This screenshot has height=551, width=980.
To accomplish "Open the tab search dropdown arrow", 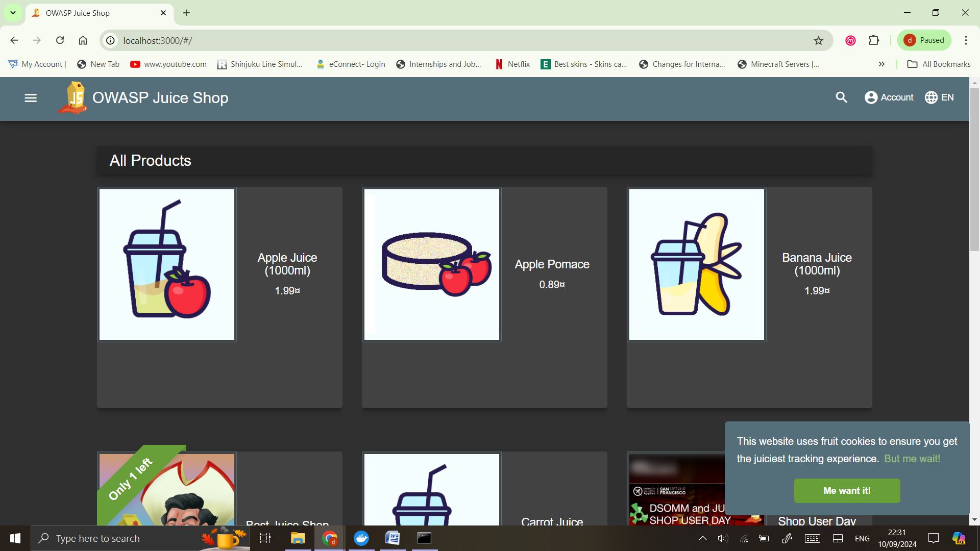I will click(13, 13).
